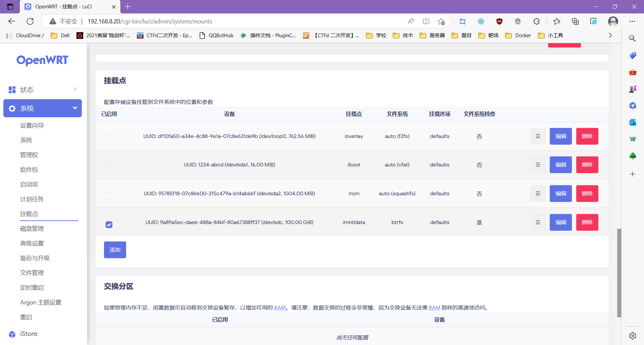Screen dimensions: 644x345
Task: Open 启动项 sidebar item
Action: pyautogui.click(x=29, y=185)
